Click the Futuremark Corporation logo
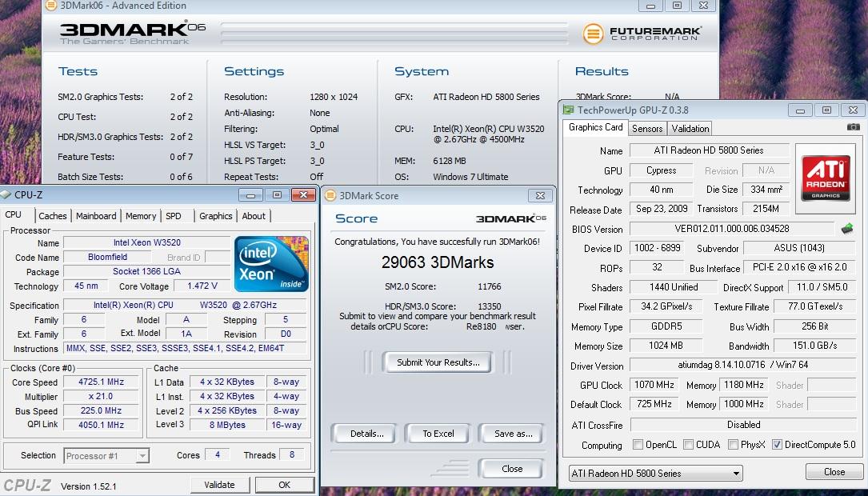This screenshot has height=496, width=868. (642, 34)
